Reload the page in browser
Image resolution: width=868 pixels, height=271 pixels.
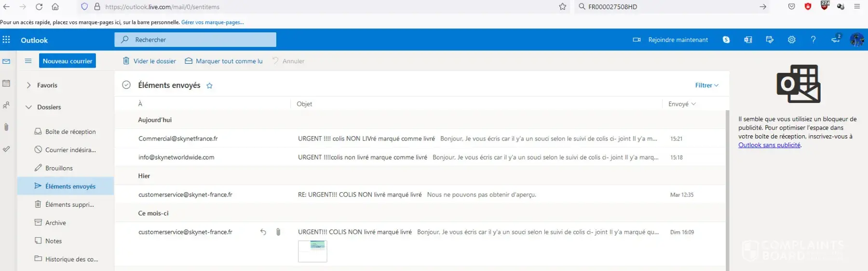tap(39, 7)
